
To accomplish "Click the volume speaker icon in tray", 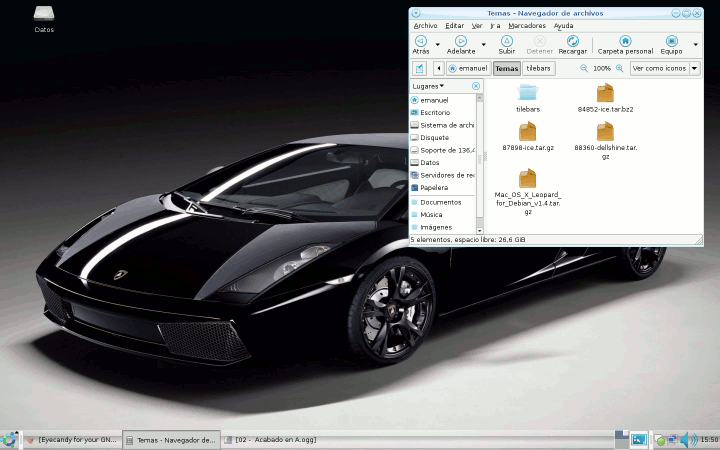I will [x=688, y=439].
